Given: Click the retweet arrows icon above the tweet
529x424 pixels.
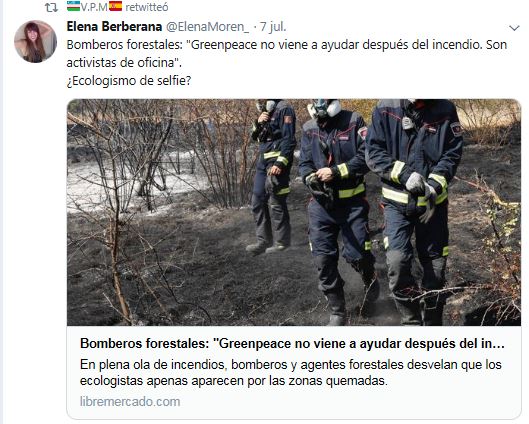Looking at the screenshot, I should [x=51, y=7].
